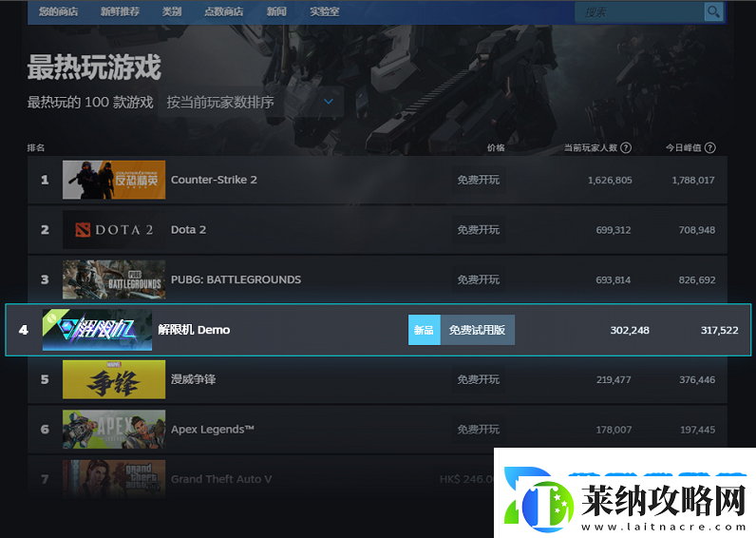Open the 实验室 tab
756x538 pixels.
click(x=325, y=11)
